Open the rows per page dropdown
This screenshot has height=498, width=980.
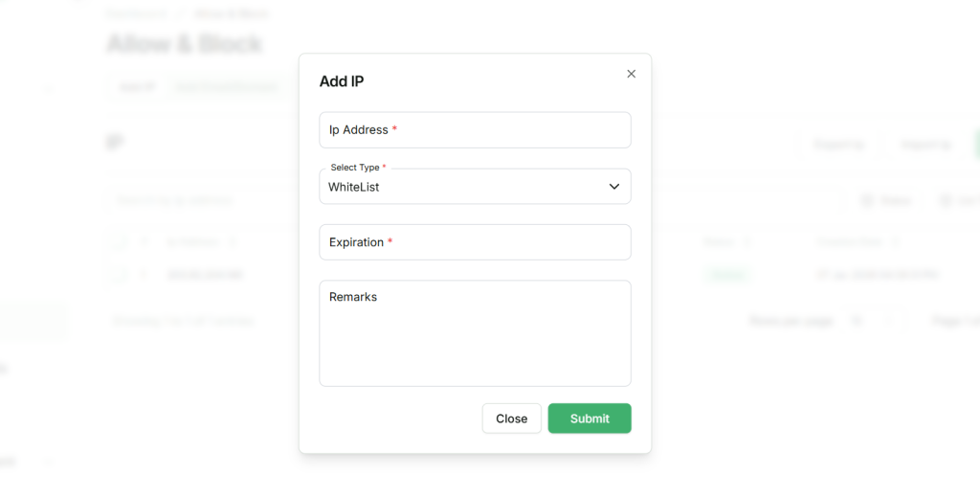point(871,321)
